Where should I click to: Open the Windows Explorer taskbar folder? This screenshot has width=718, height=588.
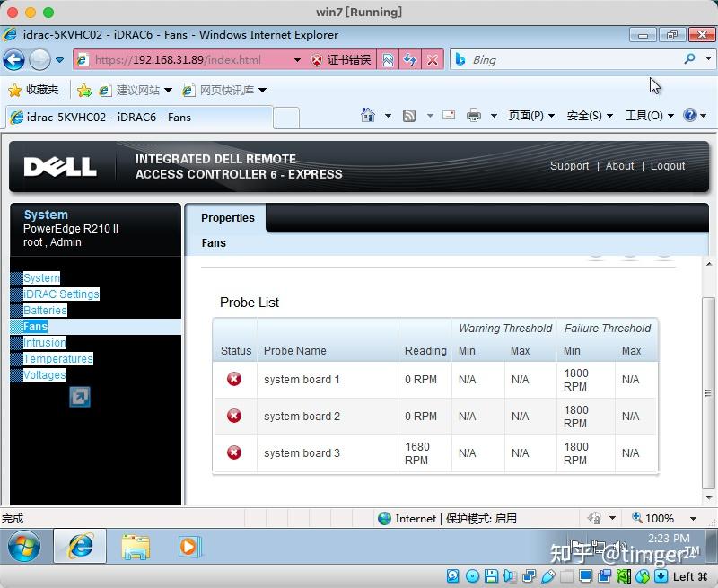click(136, 547)
